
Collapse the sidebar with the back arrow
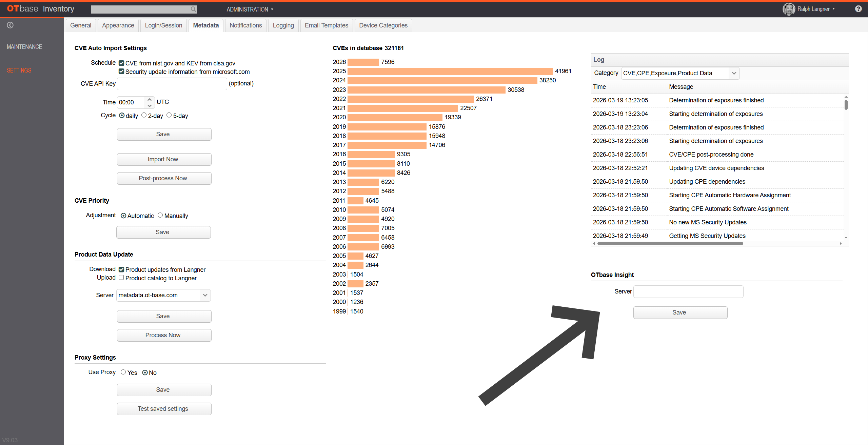(x=10, y=25)
